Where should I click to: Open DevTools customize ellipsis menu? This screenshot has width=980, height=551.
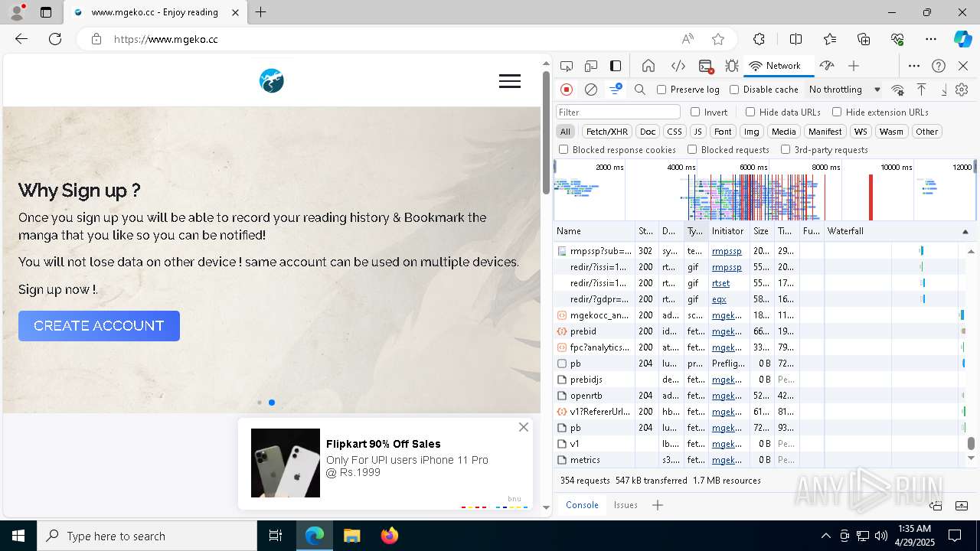pos(914,66)
